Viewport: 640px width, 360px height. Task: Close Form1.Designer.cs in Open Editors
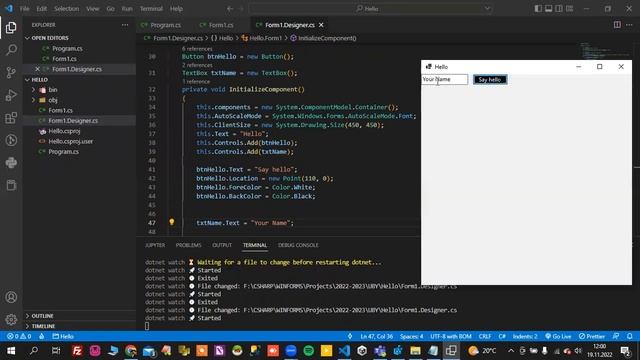tap(37, 69)
